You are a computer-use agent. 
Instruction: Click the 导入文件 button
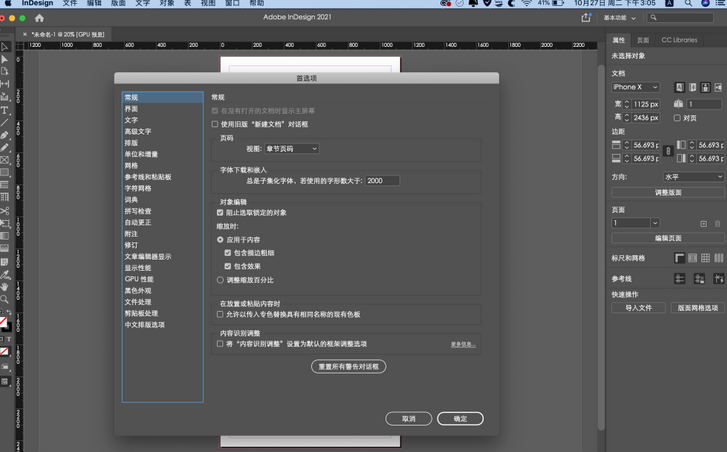click(638, 308)
